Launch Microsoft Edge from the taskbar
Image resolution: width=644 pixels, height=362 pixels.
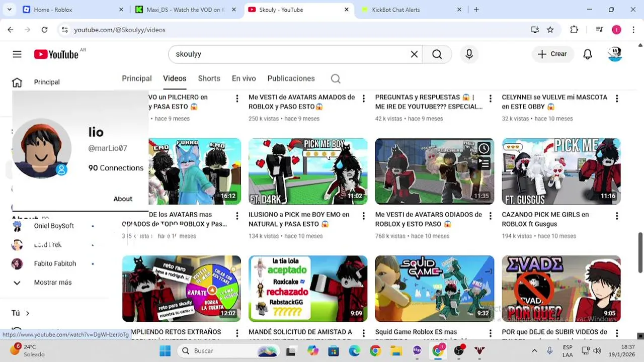354,351
